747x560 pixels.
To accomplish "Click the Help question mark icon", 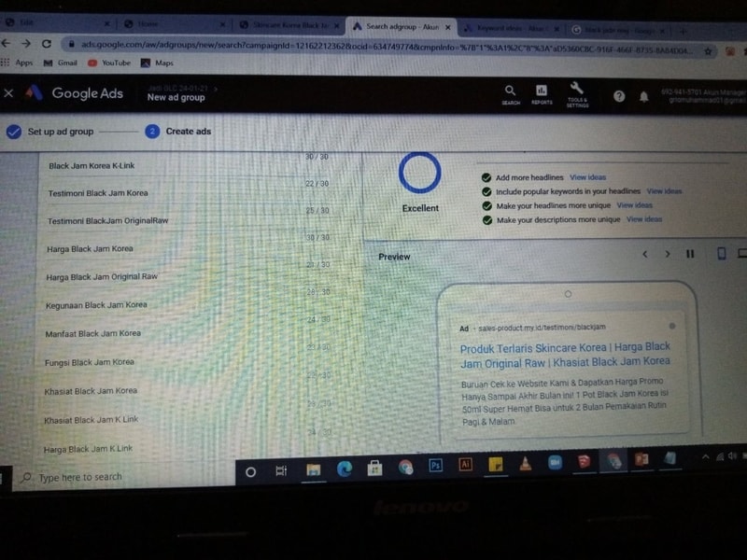I will 619,96.
